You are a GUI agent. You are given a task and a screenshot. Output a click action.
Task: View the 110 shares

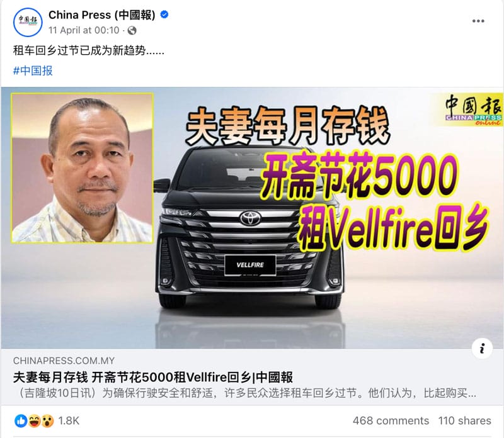click(464, 420)
